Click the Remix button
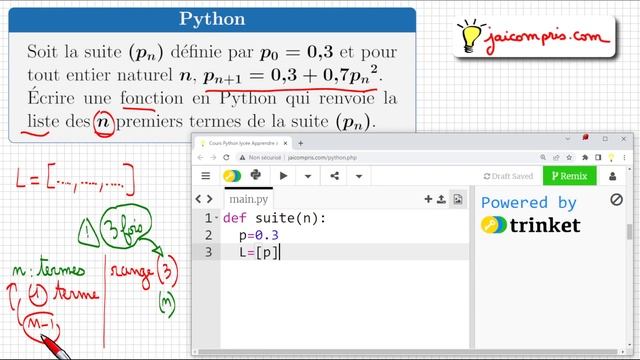Screen dimensions: 640x360 click(569, 176)
